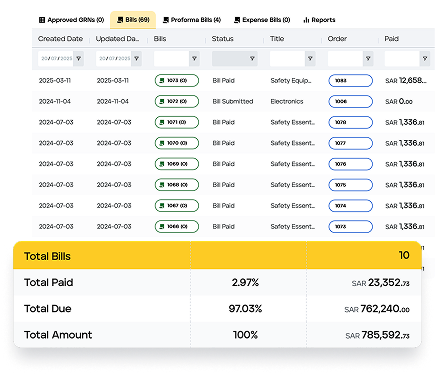Click the Order column filter input
The image size is (435, 375).
[x=345, y=58]
